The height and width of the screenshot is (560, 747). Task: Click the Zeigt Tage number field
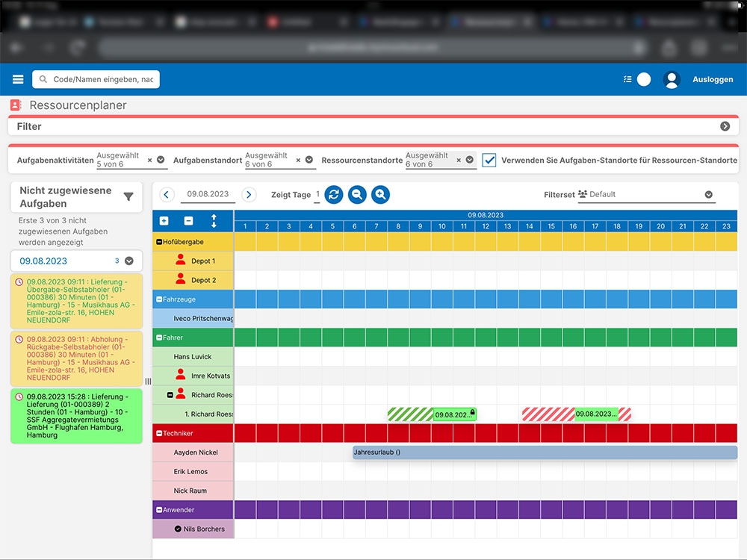click(317, 194)
